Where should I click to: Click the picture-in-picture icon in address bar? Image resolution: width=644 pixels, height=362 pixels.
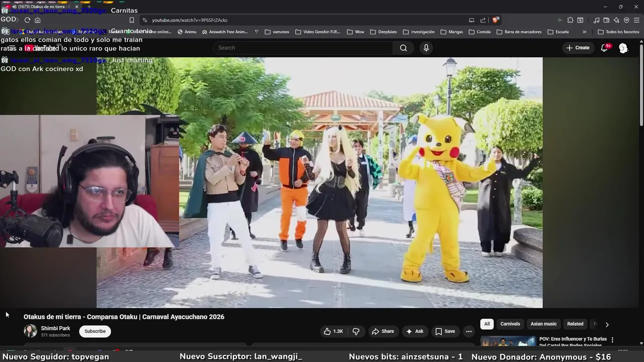click(x=471, y=20)
